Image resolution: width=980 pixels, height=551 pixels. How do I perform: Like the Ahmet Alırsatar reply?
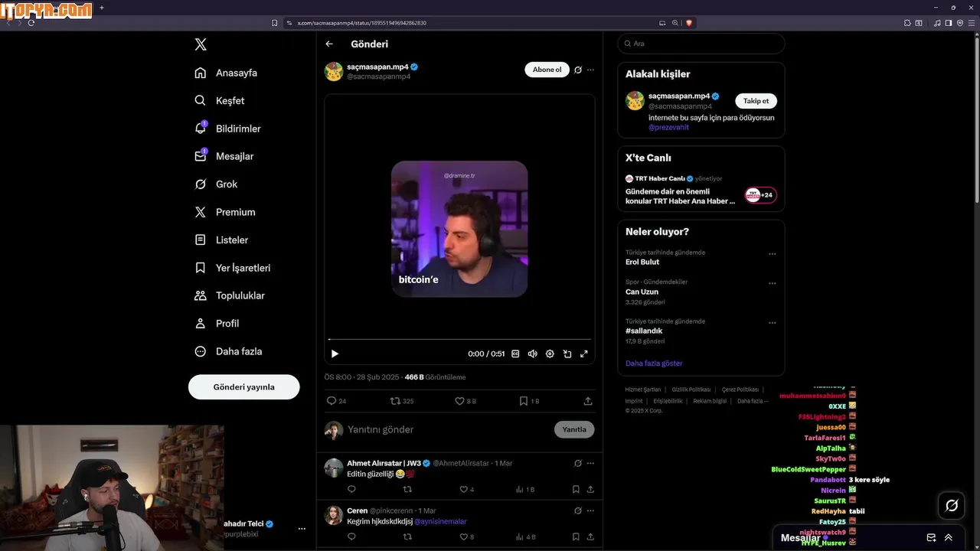tap(466, 489)
